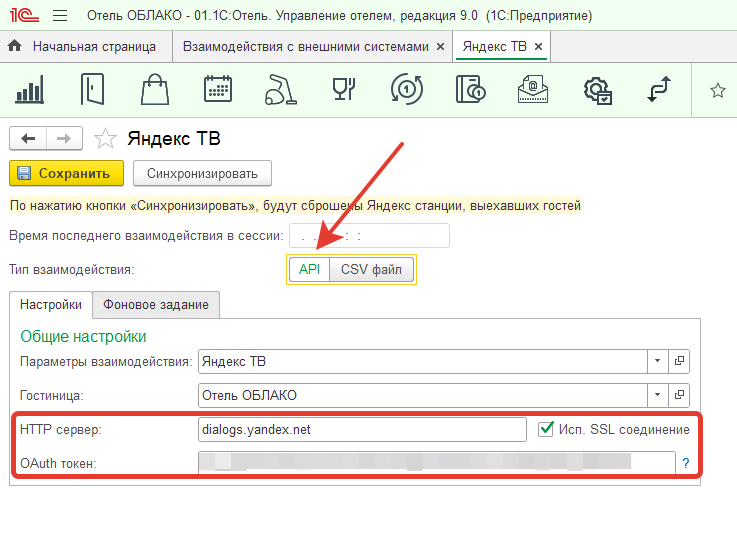Open the circular coin payments section
The height and width of the screenshot is (540, 737).
click(407, 89)
